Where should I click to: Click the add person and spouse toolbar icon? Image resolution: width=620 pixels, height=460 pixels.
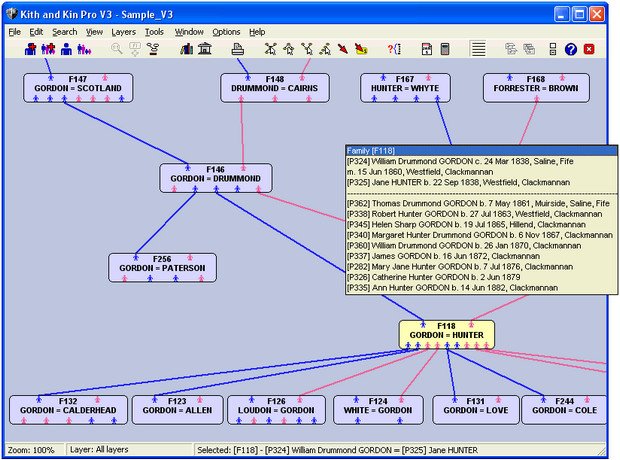[30, 49]
